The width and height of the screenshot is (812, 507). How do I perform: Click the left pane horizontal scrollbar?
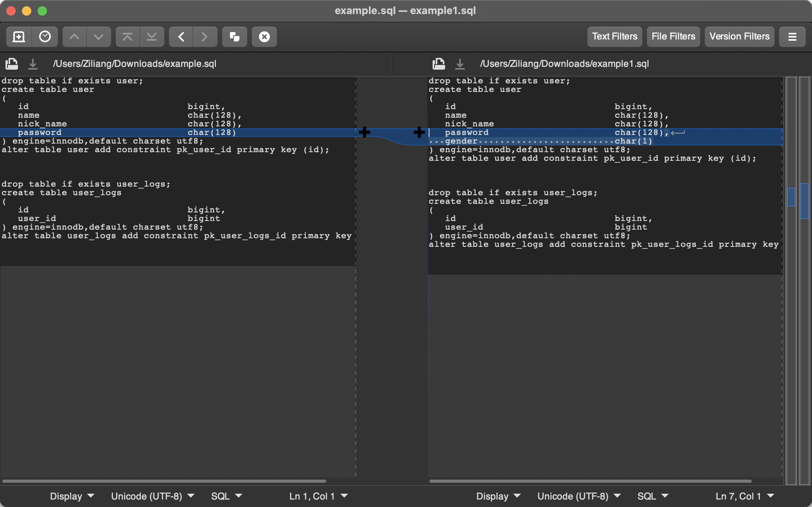(164, 481)
